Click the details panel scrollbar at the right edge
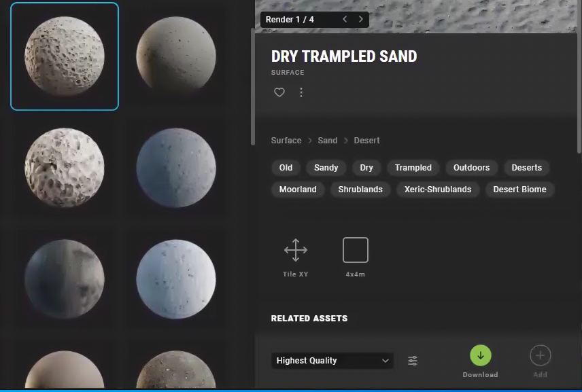 (x=579, y=77)
